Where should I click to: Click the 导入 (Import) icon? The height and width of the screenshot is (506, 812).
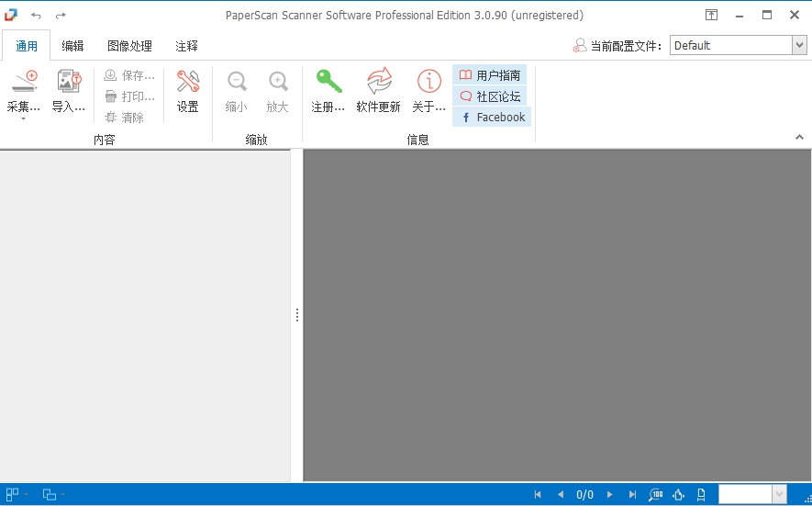pyautogui.click(x=68, y=83)
